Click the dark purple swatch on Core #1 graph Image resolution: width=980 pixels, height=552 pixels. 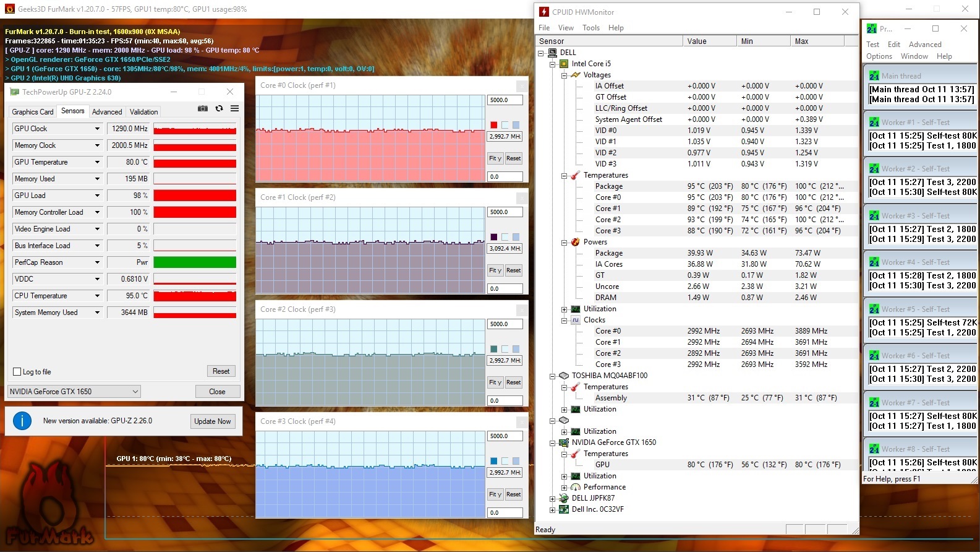pyautogui.click(x=493, y=237)
